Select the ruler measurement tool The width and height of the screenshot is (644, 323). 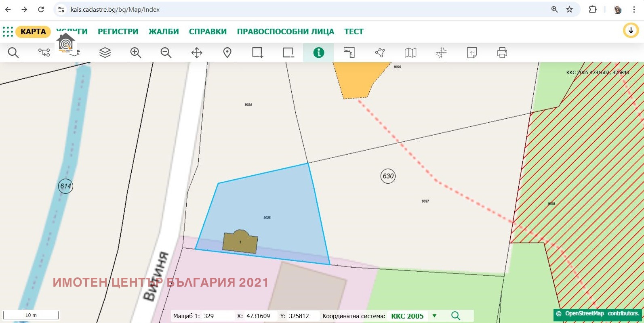[x=349, y=52]
